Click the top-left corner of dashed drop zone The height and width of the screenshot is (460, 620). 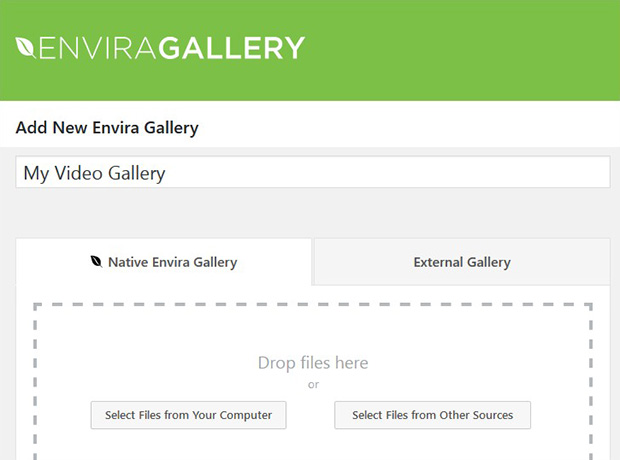point(36,305)
